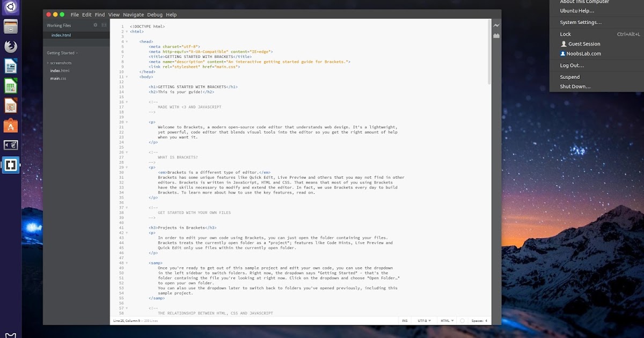Open LibreOffice Writer dock icon
644x338 pixels.
click(x=11, y=66)
